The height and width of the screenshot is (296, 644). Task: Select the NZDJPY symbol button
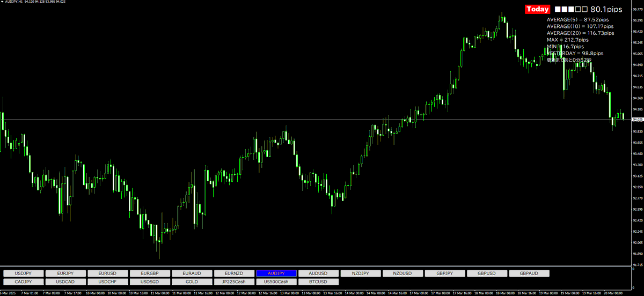tap(360, 273)
